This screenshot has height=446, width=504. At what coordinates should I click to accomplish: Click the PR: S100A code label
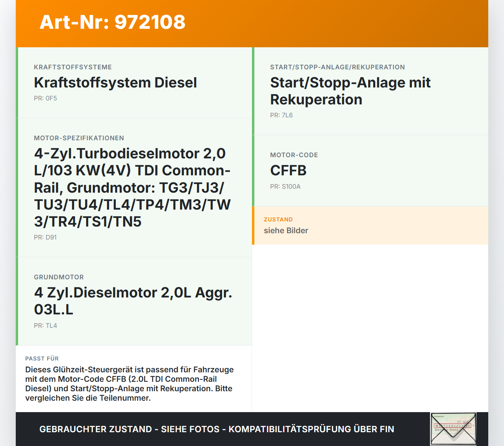285,186
